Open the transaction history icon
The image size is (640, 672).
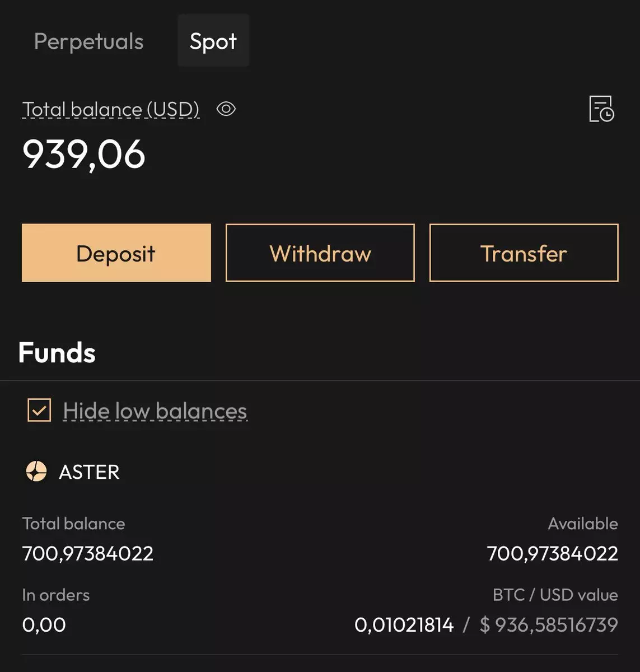click(x=601, y=109)
